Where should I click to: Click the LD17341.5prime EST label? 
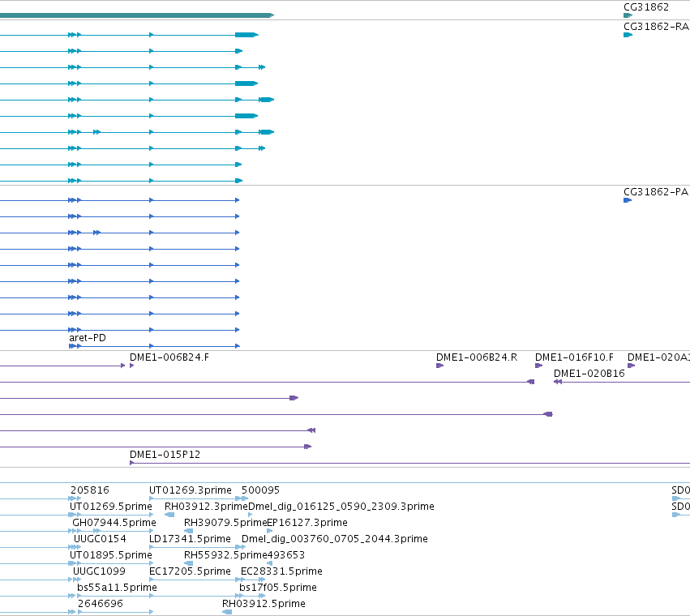(x=190, y=539)
